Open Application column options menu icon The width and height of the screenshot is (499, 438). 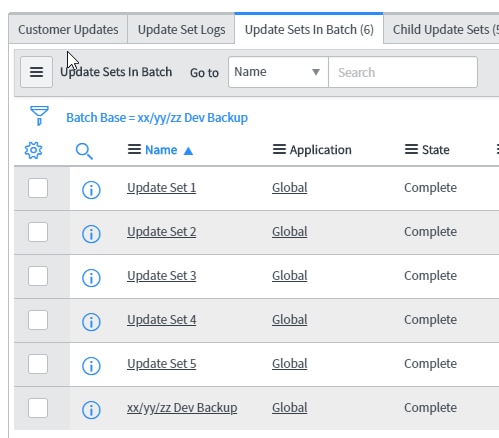pyautogui.click(x=279, y=149)
